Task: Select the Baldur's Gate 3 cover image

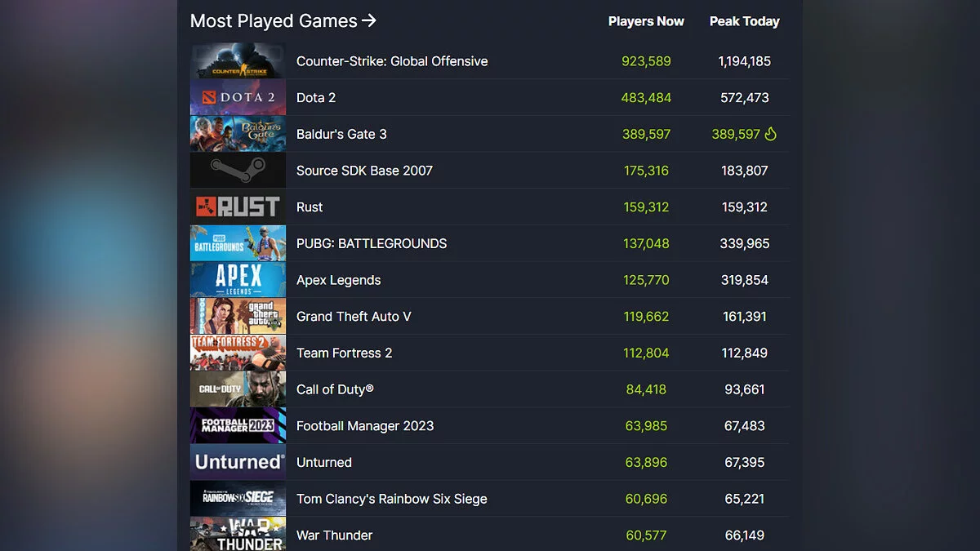Action: (238, 134)
